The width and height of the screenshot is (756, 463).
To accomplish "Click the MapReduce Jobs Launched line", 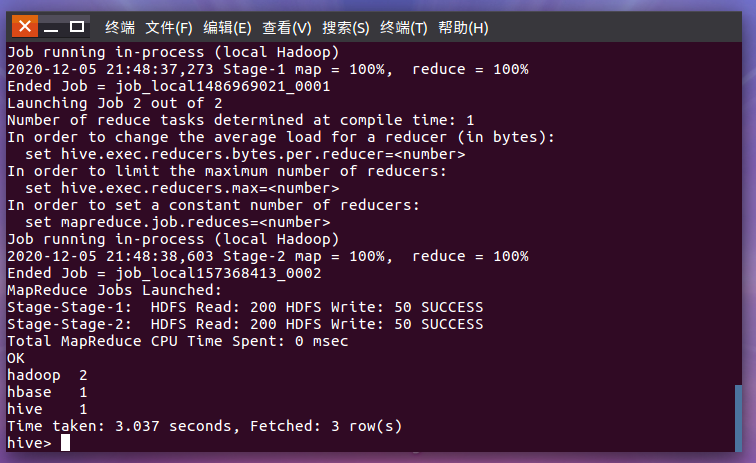I will coord(111,289).
